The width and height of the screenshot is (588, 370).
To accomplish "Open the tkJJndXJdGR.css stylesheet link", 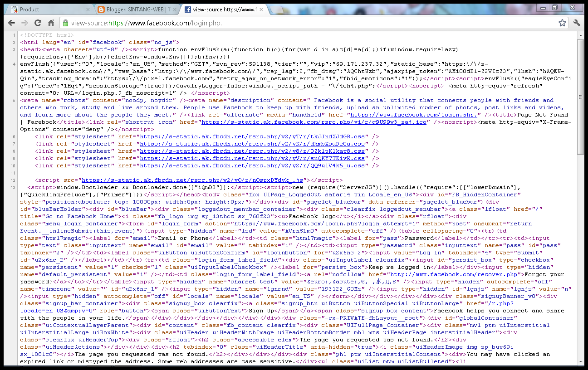I will (x=252, y=136).
